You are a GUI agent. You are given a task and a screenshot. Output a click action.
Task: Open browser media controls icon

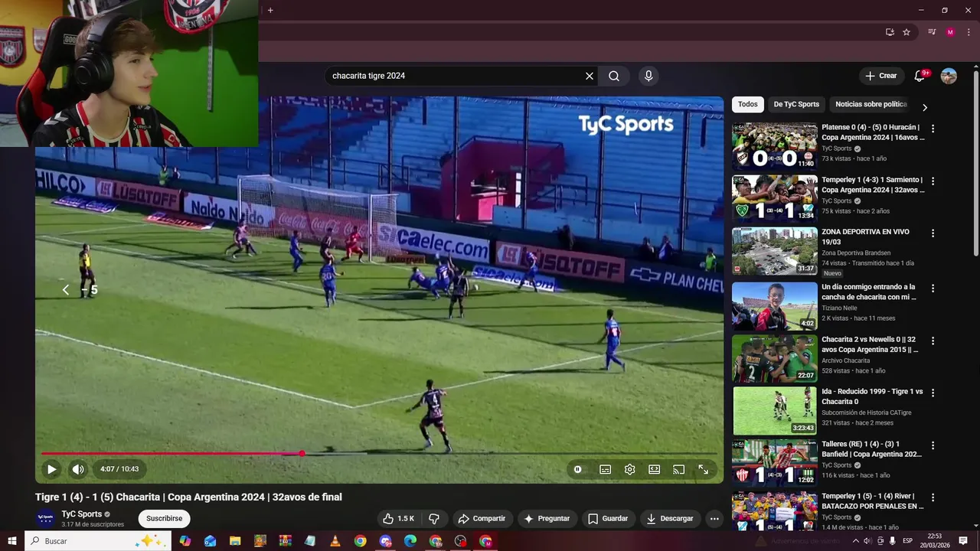pos(932,32)
